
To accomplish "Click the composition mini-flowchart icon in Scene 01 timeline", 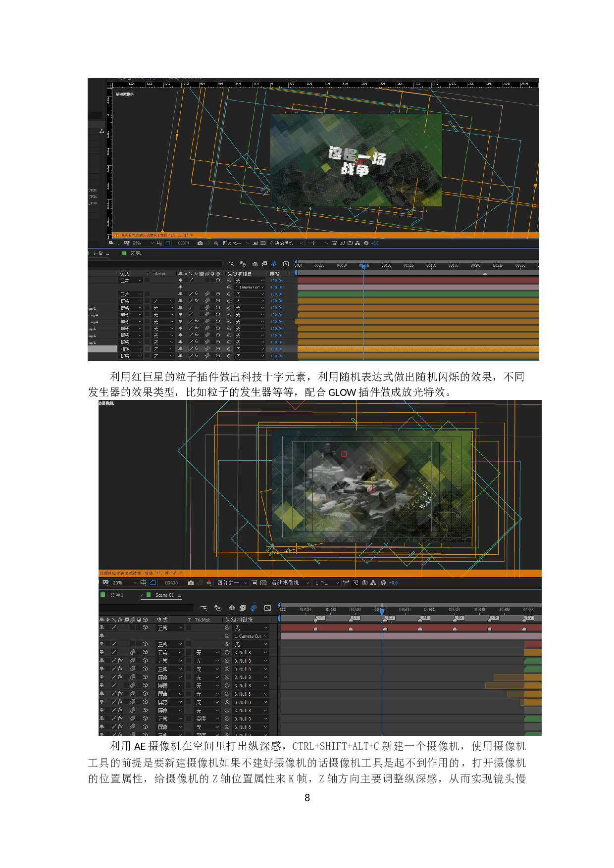I will pos(204,608).
